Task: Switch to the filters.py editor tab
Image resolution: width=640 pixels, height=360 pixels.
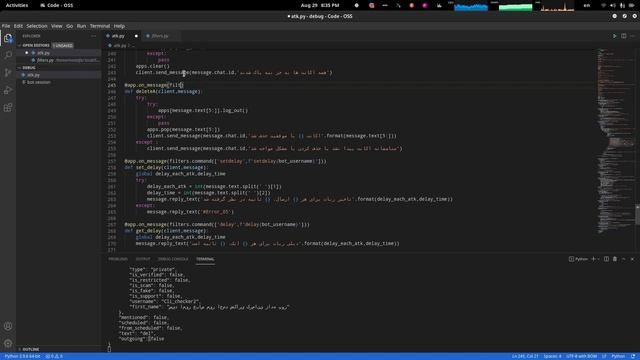Action: tap(160, 36)
